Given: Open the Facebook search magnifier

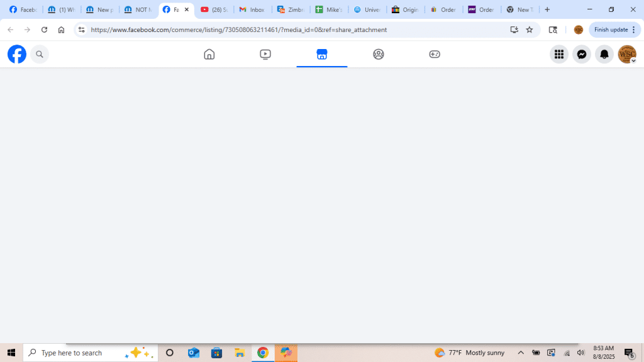Looking at the screenshot, I should tap(40, 55).
